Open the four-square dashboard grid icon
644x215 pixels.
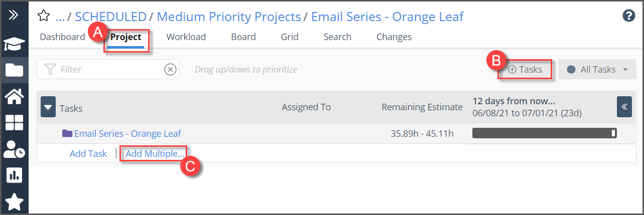14,123
